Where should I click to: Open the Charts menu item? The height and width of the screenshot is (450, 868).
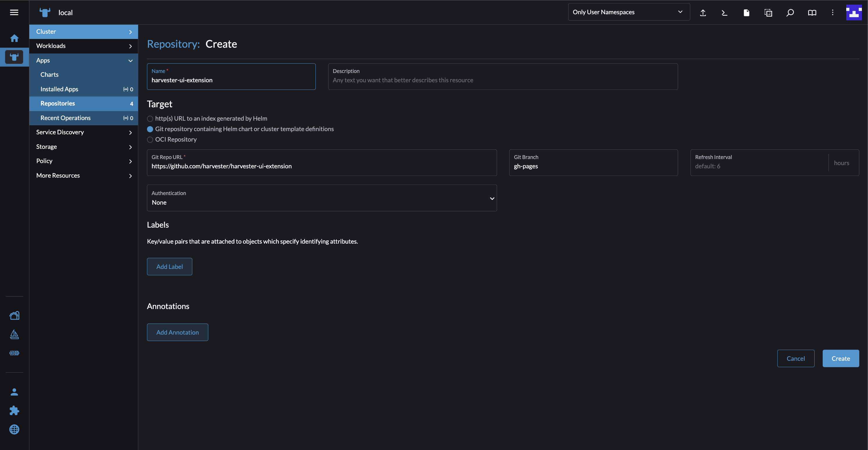tap(49, 74)
